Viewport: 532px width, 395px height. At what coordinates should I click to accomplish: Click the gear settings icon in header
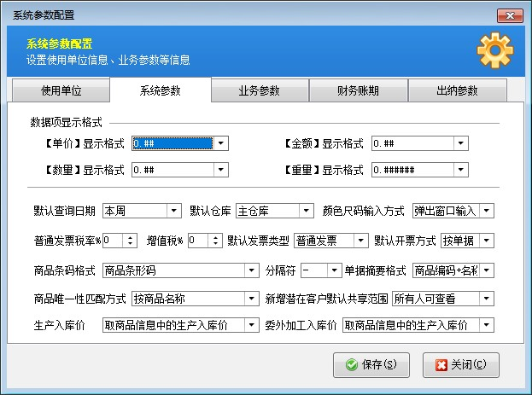(x=494, y=51)
